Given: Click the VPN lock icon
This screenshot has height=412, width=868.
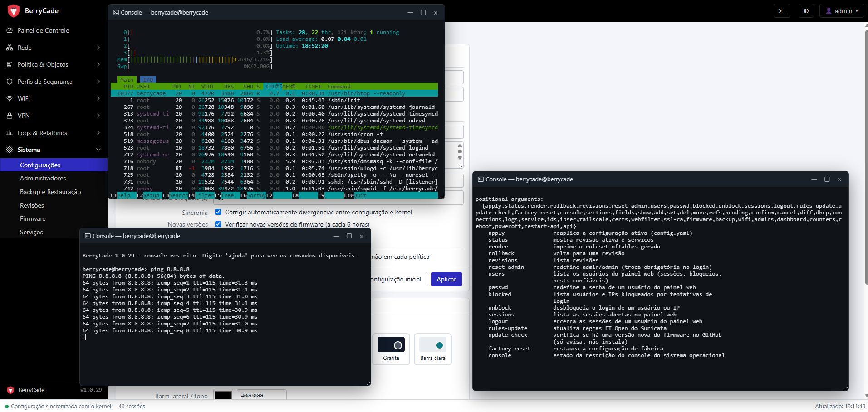Looking at the screenshot, I should tap(10, 116).
